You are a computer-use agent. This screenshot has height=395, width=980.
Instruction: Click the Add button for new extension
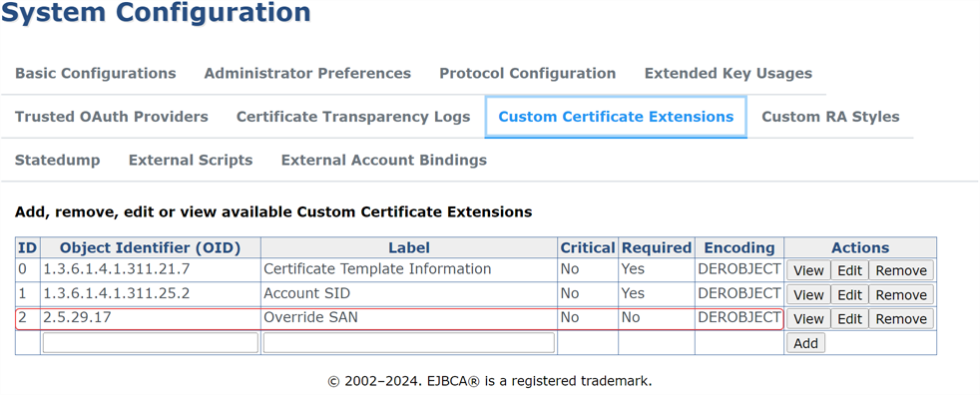pyautogui.click(x=805, y=343)
